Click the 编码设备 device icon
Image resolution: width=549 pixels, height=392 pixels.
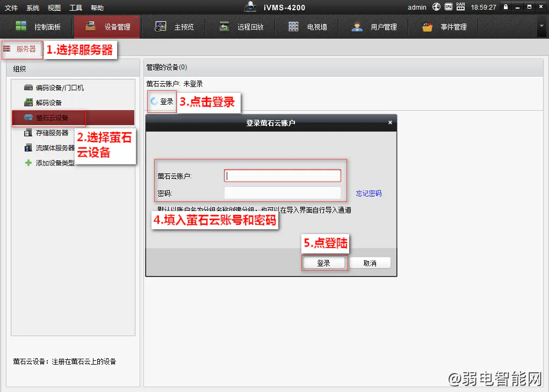tap(28, 88)
